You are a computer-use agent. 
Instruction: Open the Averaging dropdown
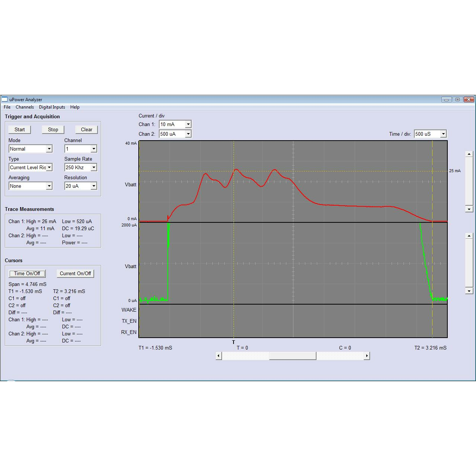click(x=49, y=186)
